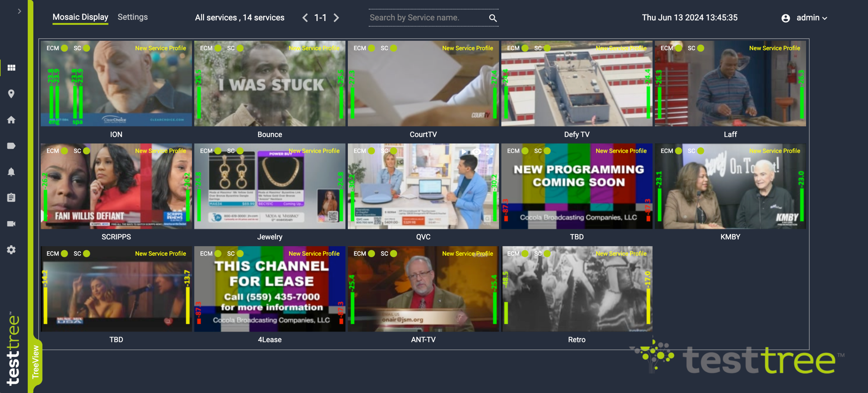This screenshot has height=393, width=868.
Task: Click SC status dot on CourtTV tile
Action: pyautogui.click(x=394, y=48)
